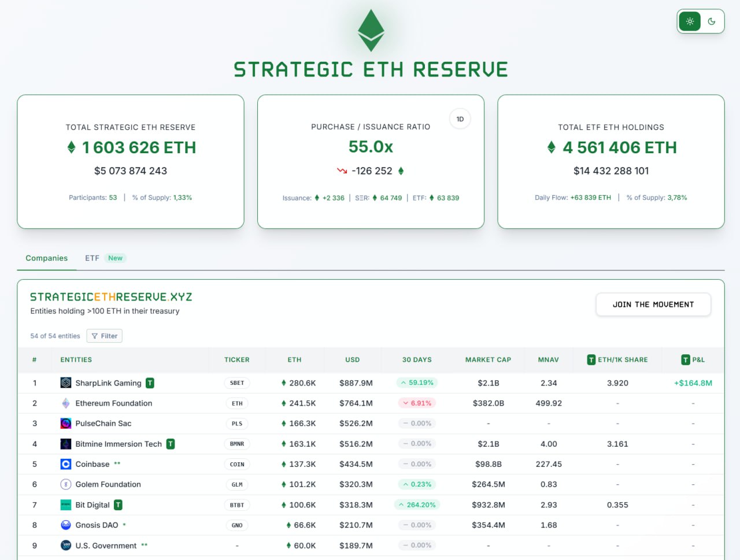Image resolution: width=740 pixels, height=560 pixels.
Task: Sort by the ETH column header
Action: (x=295, y=359)
